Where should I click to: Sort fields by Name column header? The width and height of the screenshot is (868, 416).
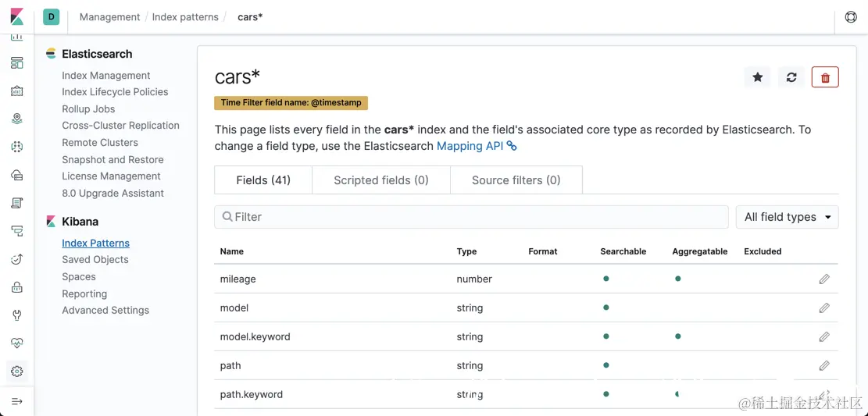point(232,251)
